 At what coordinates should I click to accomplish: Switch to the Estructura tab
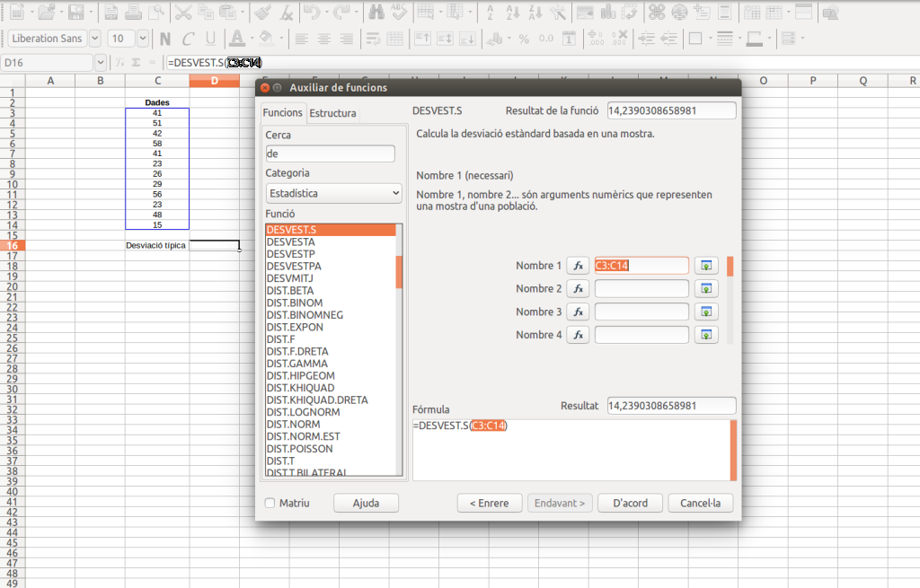click(332, 113)
